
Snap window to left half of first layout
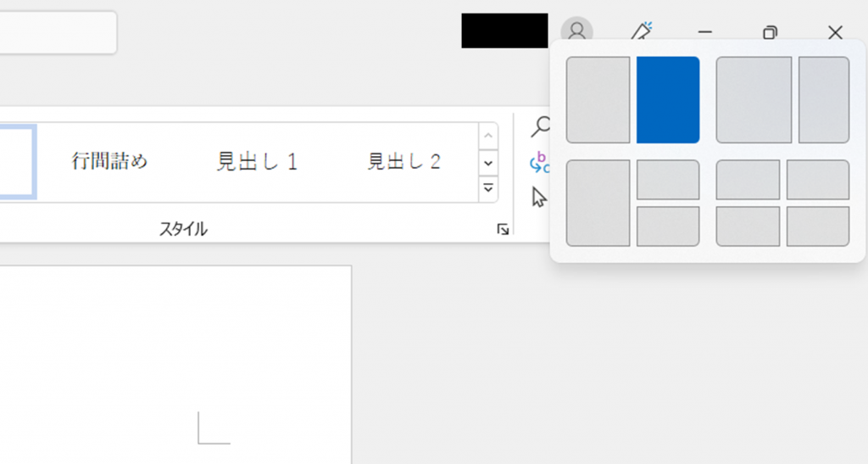(x=598, y=100)
